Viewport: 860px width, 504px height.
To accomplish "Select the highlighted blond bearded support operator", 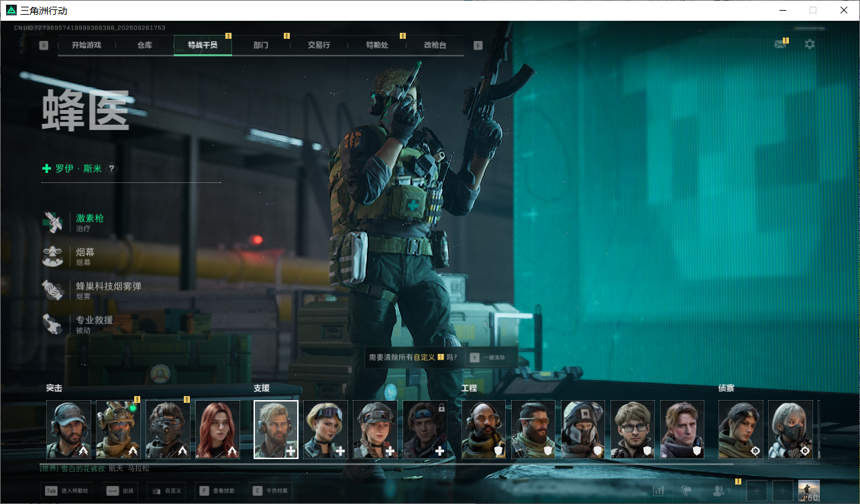I will point(276,430).
